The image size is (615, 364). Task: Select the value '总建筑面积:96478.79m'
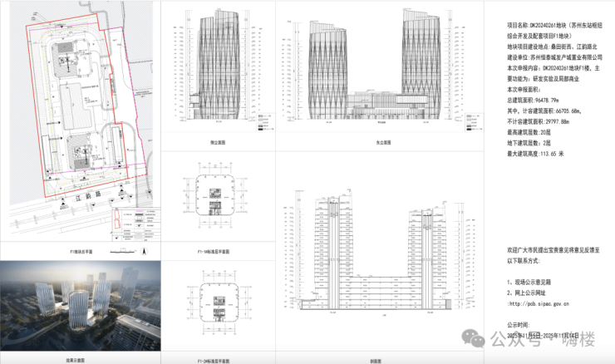tap(533, 100)
